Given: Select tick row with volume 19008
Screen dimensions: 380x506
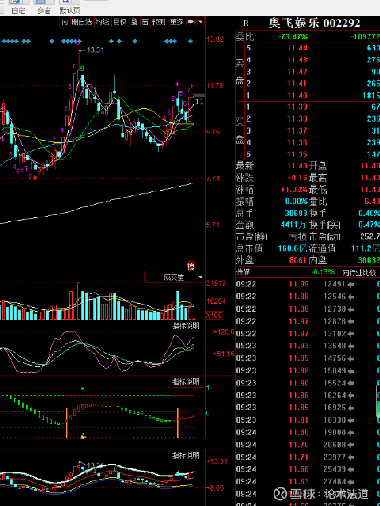Looking at the screenshot, I should coord(308,432).
